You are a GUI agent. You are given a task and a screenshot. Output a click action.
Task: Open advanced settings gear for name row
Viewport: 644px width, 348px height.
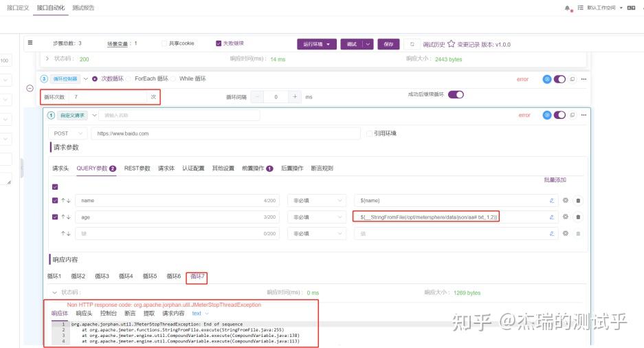566,200
